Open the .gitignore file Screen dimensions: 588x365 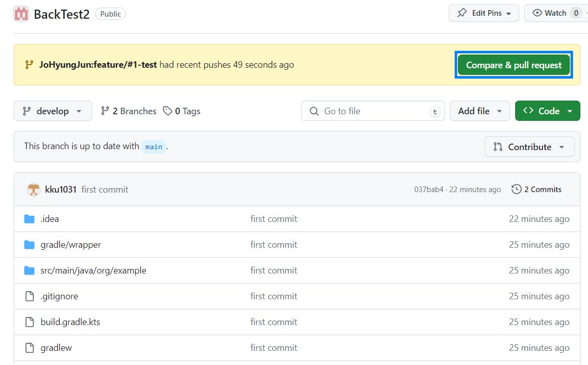point(59,296)
